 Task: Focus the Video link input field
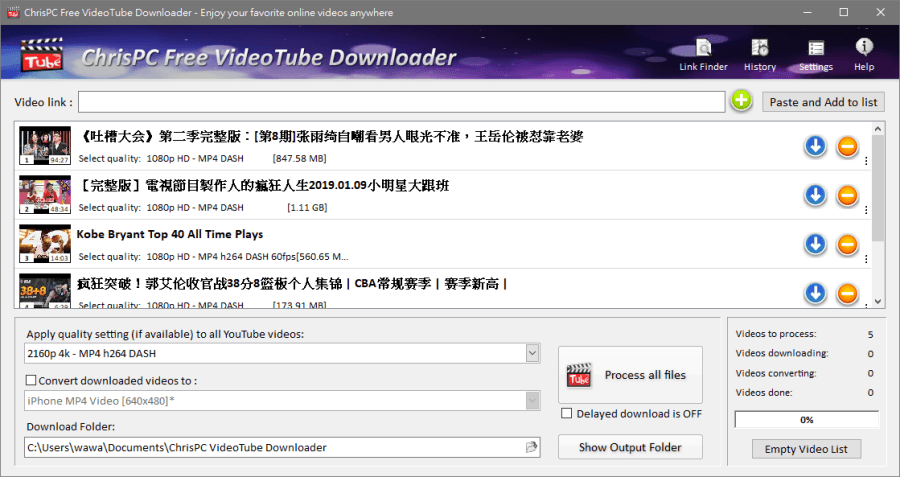[402, 102]
